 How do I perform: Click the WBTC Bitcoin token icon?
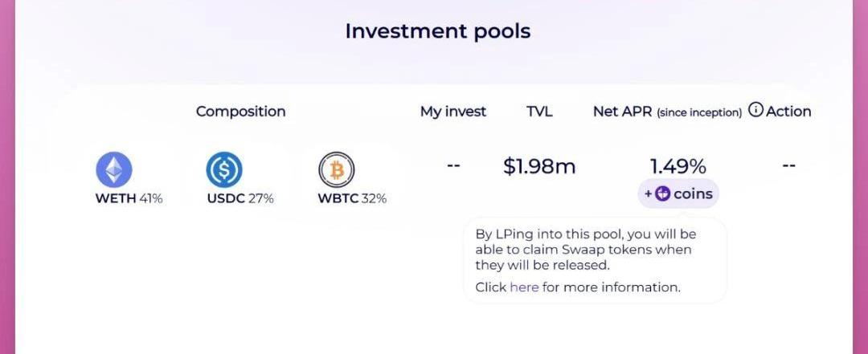click(x=336, y=170)
